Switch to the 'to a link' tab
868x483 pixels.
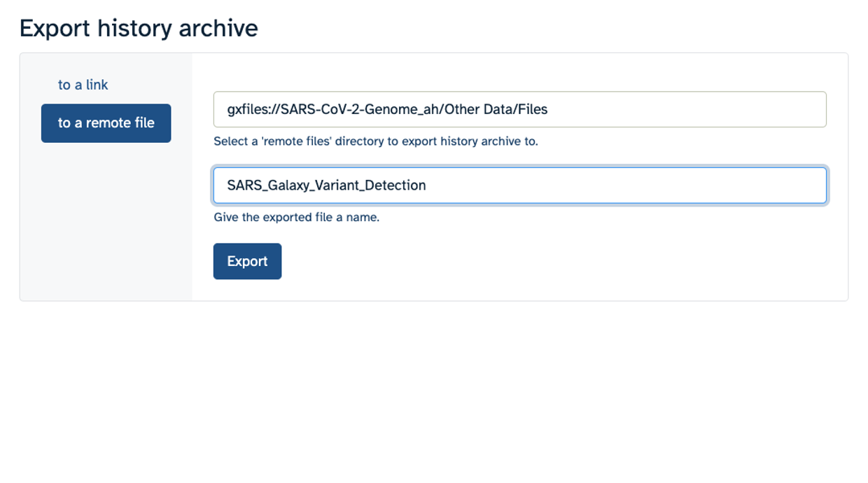83,85
